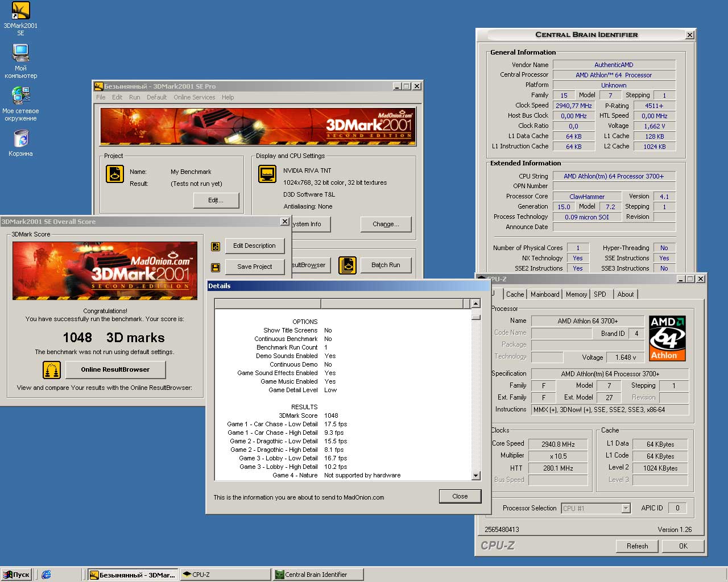Viewport: 728px width, 582px height.
Task: Click the Processor Core value ClawHammer
Action: point(587,197)
